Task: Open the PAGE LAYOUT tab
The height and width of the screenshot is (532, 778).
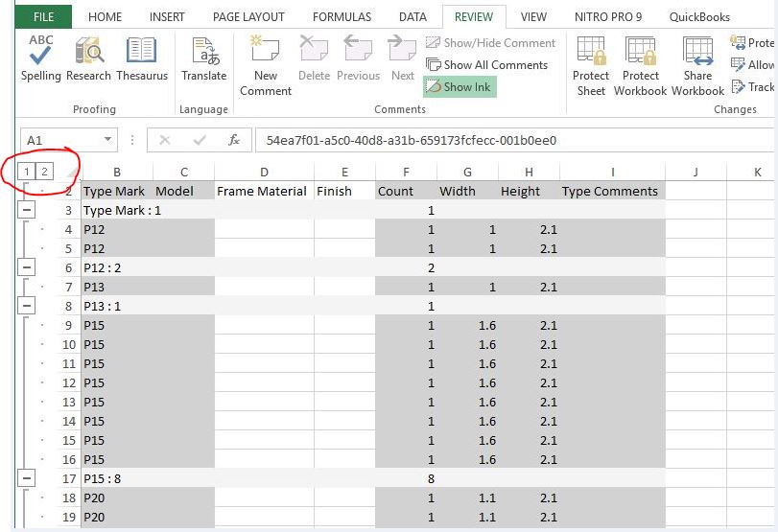Action: (248, 17)
